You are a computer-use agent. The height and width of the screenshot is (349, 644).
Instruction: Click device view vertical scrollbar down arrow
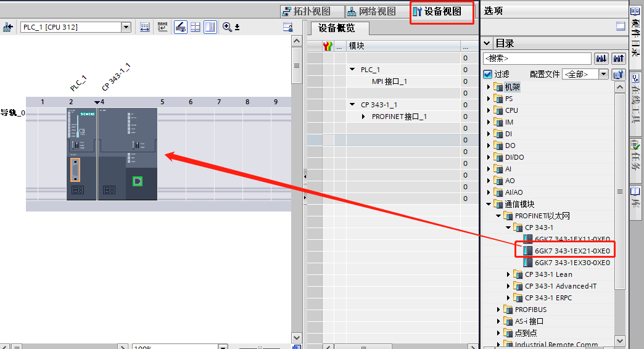(297, 337)
